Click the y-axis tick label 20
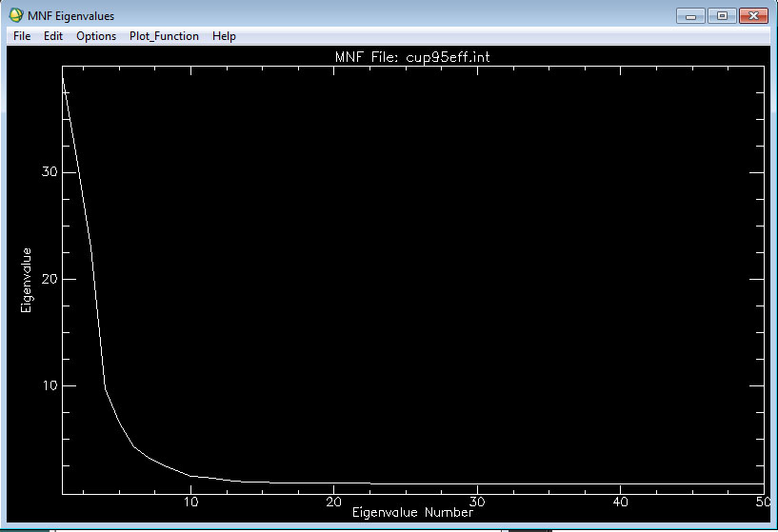The height and width of the screenshot is (532, 778). (x=50, y=279)
